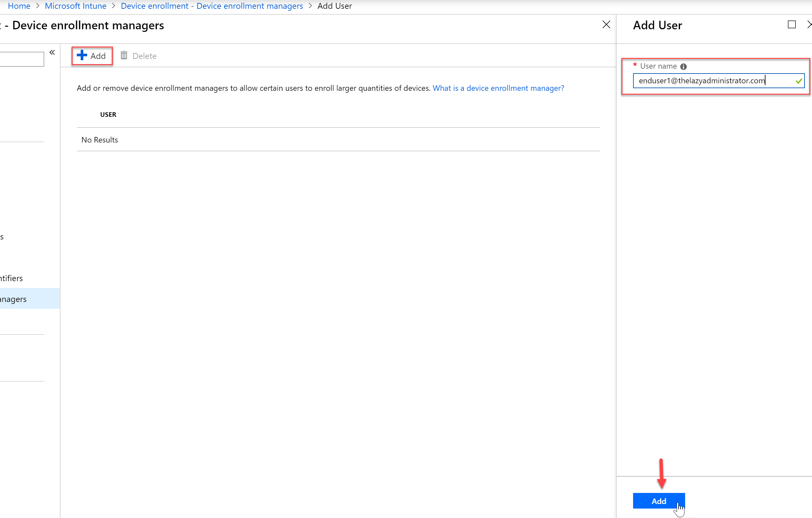Click the Delete trash icon
Screen dimensions: 812x518
pyautogui.click(x=124, y=55)
